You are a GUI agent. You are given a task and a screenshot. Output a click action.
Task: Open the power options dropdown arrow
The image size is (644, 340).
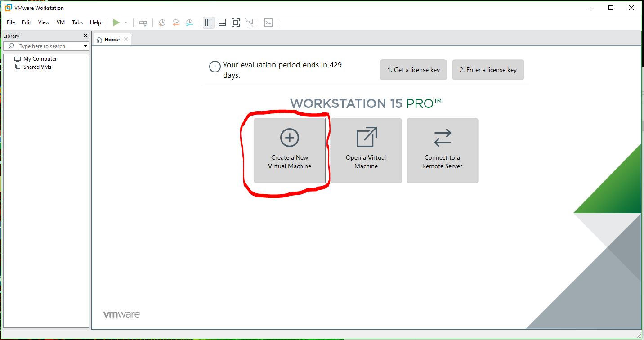click(x=125, y=22)
